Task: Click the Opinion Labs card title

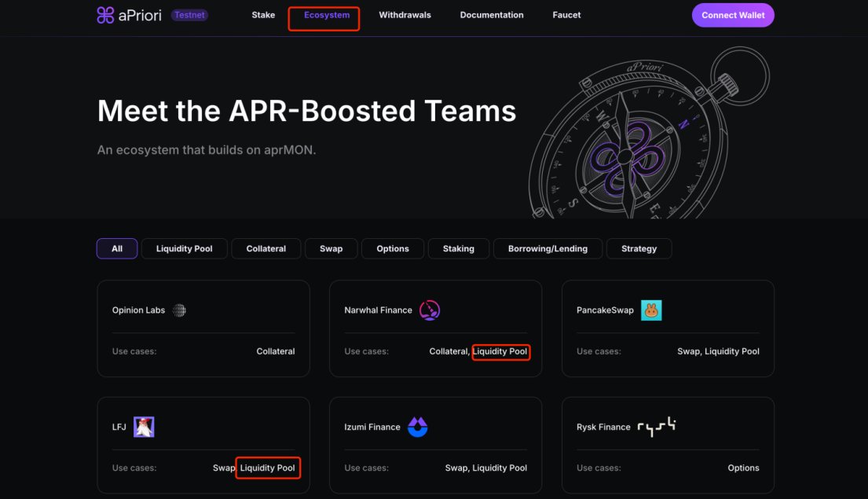Action: pyautogui.click(x=138, y=310)
